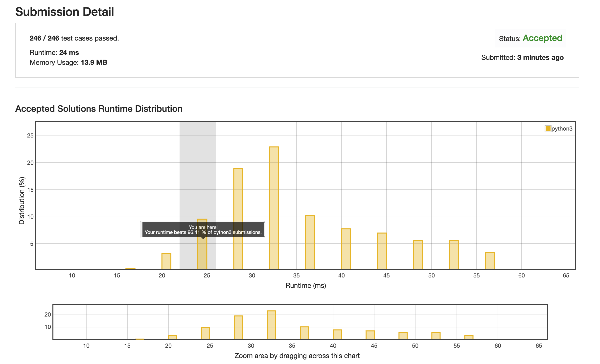Click the Submission Detail heading
This screenshot has width=600, height=364.
[x=65, y=12]
